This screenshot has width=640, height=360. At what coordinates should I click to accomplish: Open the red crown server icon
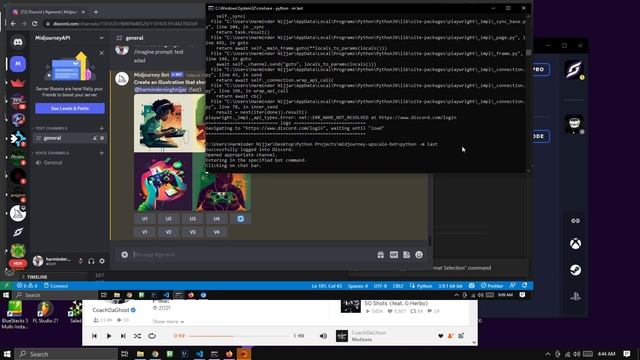pyautogui.click(x=18, y=83)
